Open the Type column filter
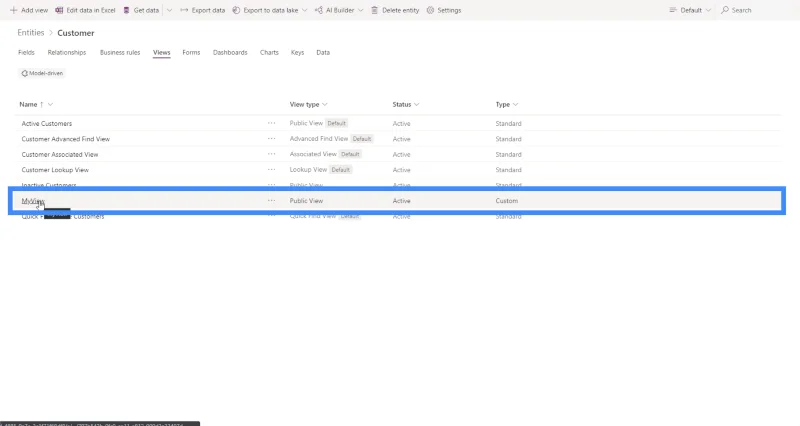 click(x=507, y=105)
